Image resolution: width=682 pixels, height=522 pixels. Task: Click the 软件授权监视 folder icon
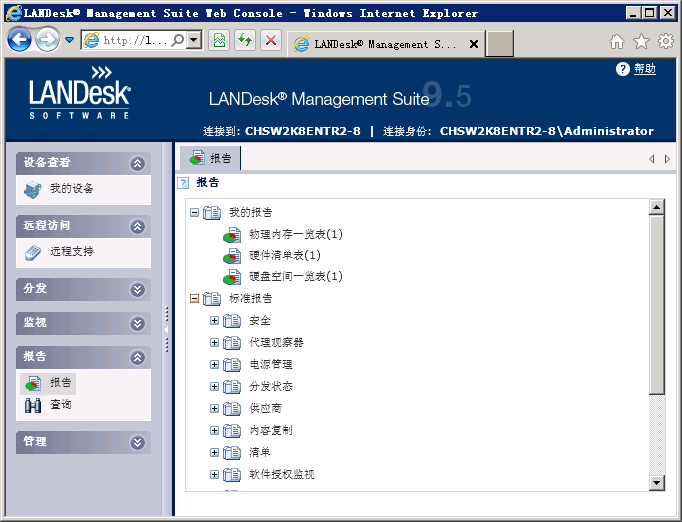(232, 475)
